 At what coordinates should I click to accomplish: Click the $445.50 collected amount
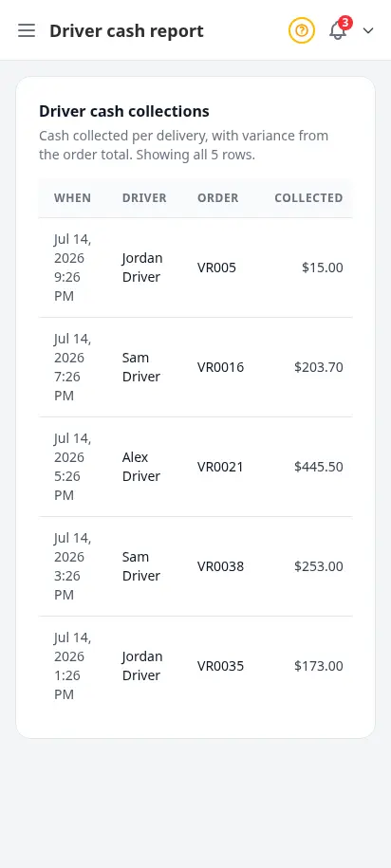pyautogui.click(x=319, y=468)
